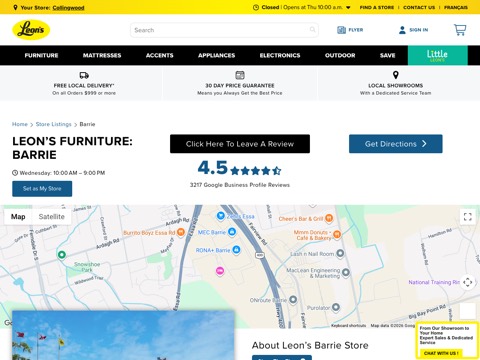Open the Outdoor menu
The width and height of the screenshot is (480, 360).
coord(340,55)
